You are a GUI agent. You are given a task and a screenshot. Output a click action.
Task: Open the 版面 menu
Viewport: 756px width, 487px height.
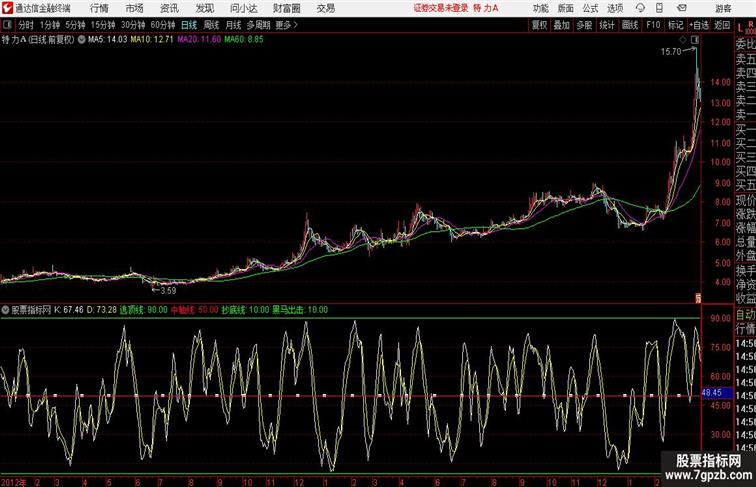[x=565, y=8]
